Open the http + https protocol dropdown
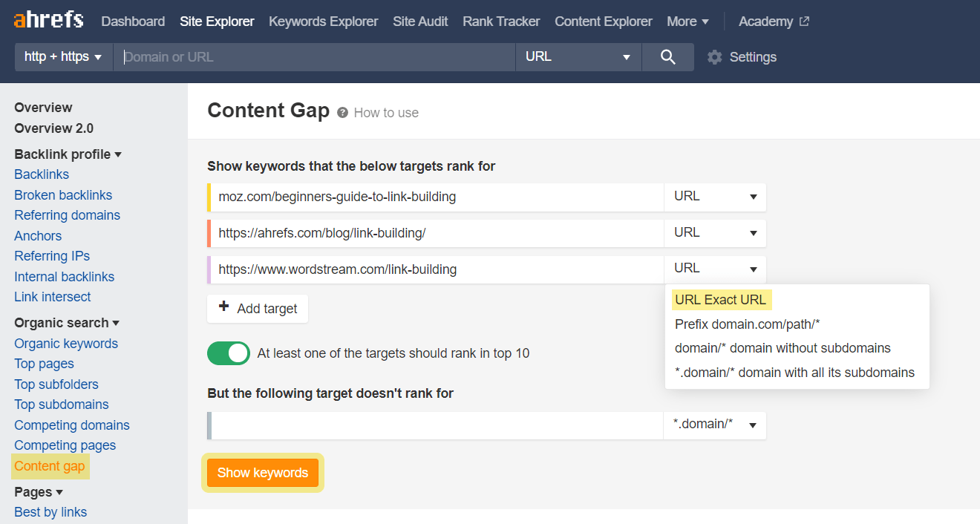 (x=62, y=56)
